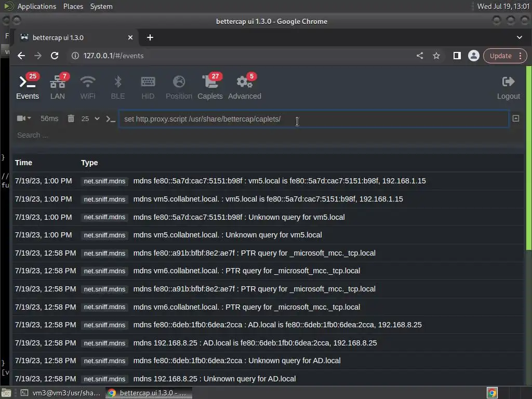
Task: Close the bettercap ui tab
Action: (x=130, y=37)
